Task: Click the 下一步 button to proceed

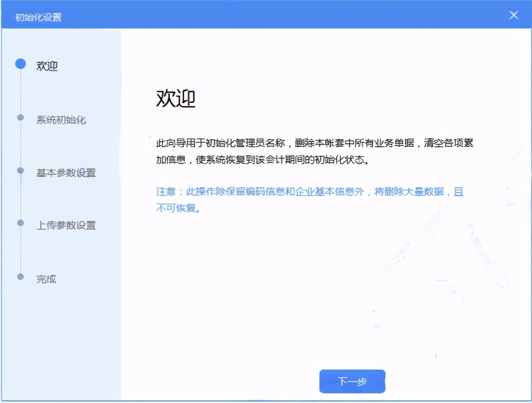Action: pyautogui.click(x=352, y=381)
